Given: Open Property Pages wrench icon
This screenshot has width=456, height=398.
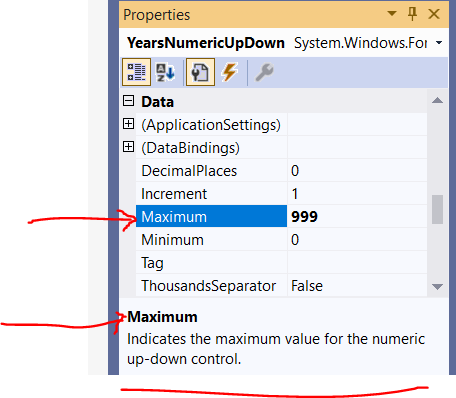Looking at the screenshot, I should [x=264, y=72].
